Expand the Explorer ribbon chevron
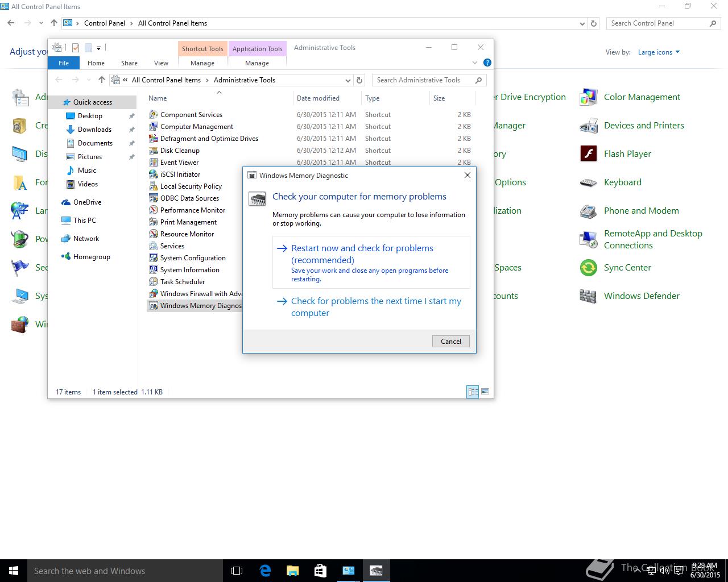Viewport: 728px width, 582px height. pyautogui.click(x=475, y=63)
